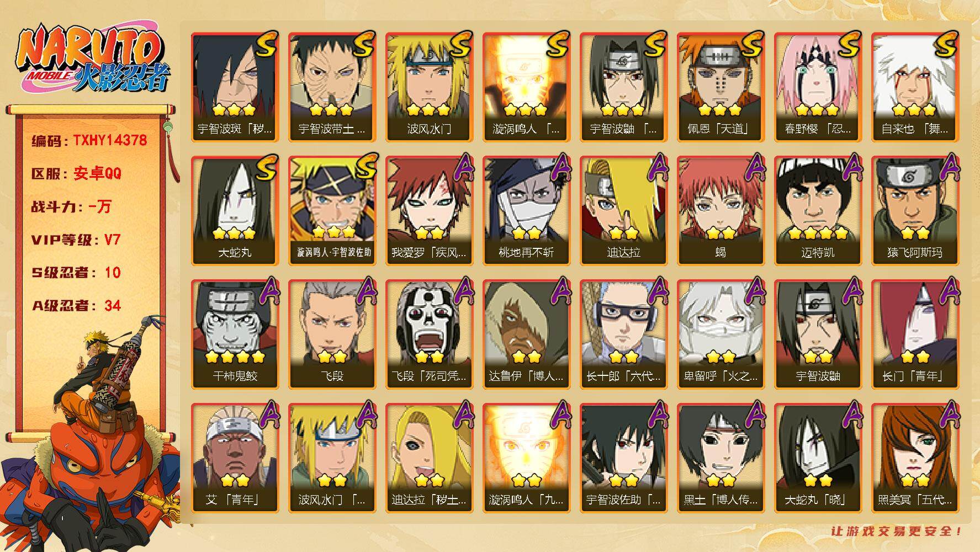Choose the 艾「青年」 ninja card
Image resolution: width=980 pixels, height=552 pixels.
235,458
